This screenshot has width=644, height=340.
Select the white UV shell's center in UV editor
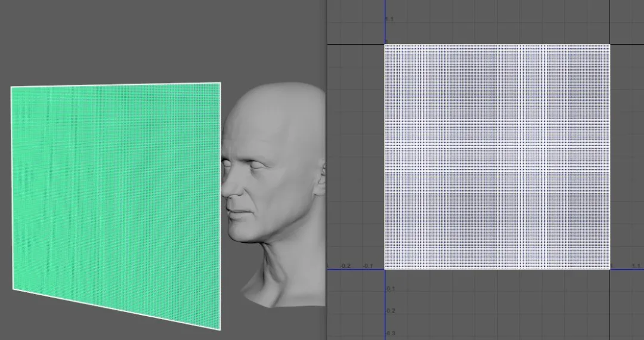pyautogui.click(x=497, y=156)
